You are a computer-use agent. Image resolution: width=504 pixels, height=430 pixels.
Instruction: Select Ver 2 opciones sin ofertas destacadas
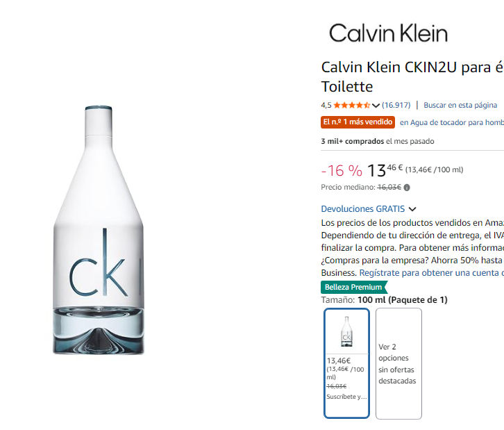point(398,363)
